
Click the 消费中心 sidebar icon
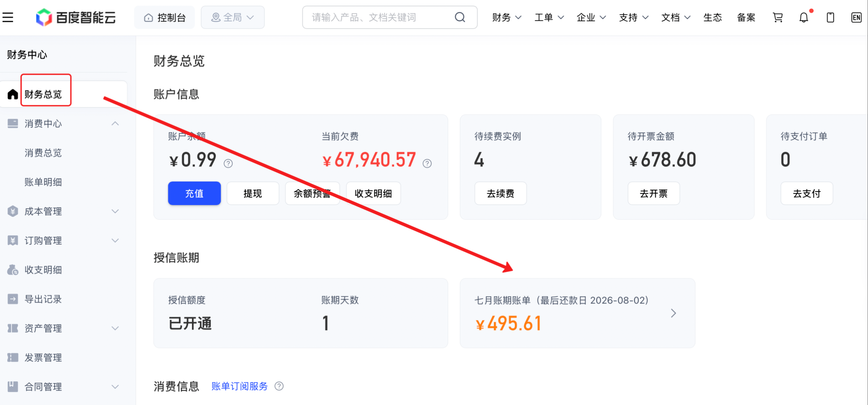click(12, 123)
